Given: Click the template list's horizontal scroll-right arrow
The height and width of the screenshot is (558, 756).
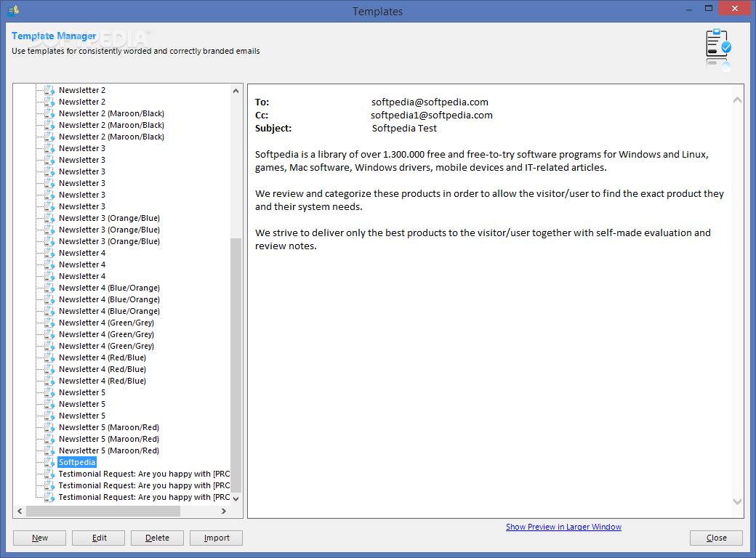Looking at the screenshot, I should [224, 511].
